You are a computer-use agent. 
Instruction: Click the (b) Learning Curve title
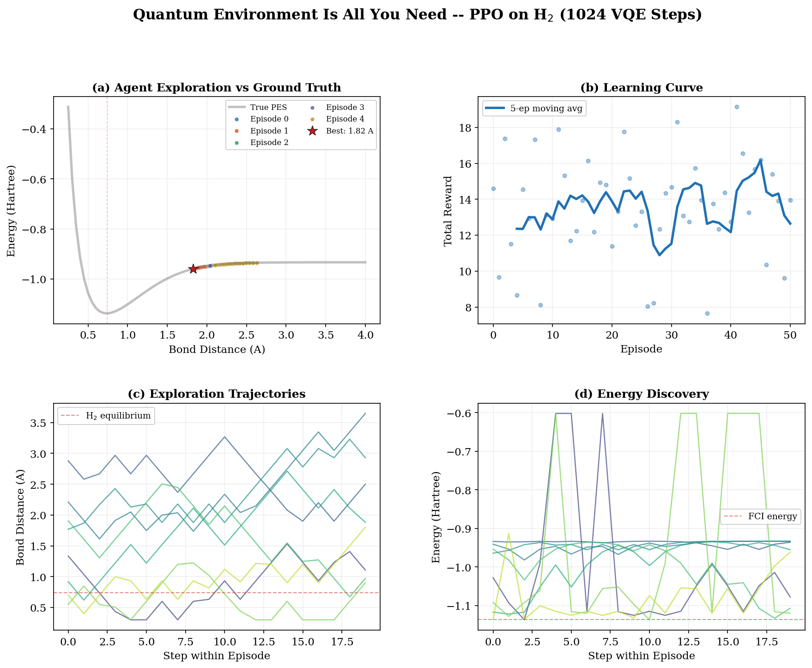[642, 88]
